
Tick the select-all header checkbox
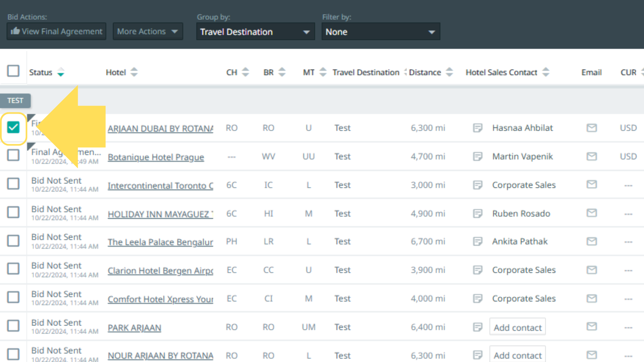pos(13,71)
